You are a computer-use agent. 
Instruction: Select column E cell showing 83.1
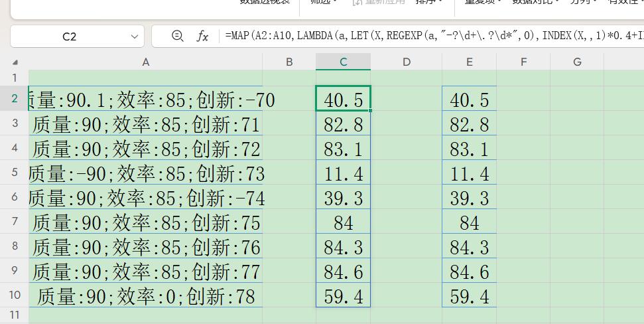coord(469,148)
